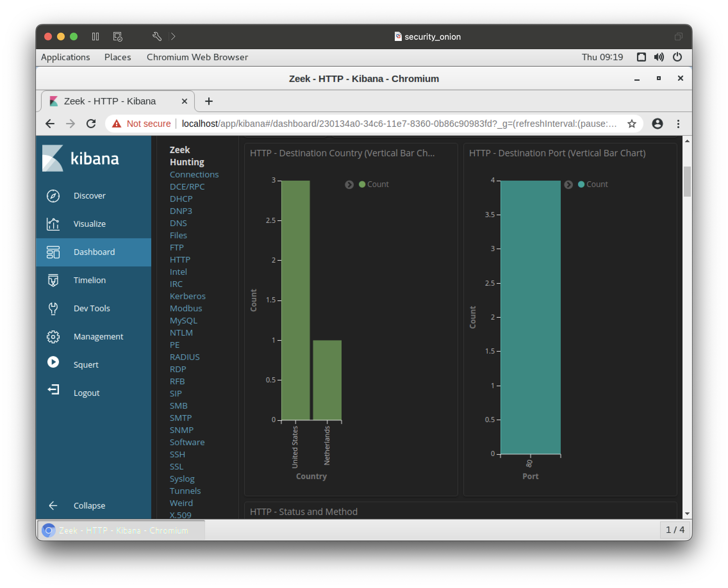Image resolution: width=728 pixels, height=588 pixels.
Task: Click the taskbar Zeek - HTTP - Kibana - Chromium item
Action: (x=121, y=530)
